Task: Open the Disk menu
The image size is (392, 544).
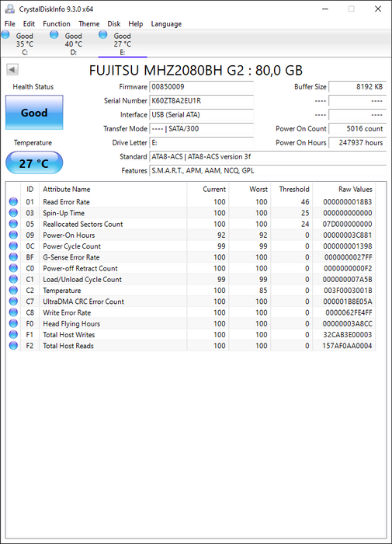Action: (113, 23)
